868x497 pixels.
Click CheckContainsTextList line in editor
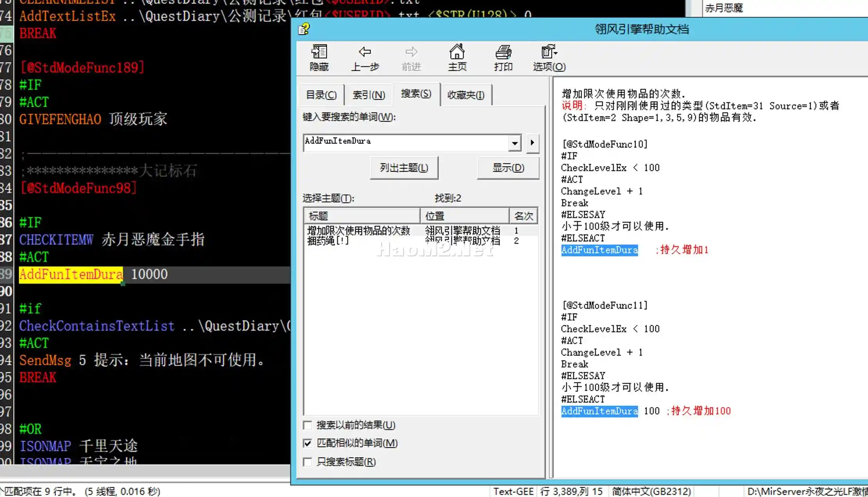[x=155, y=326]
